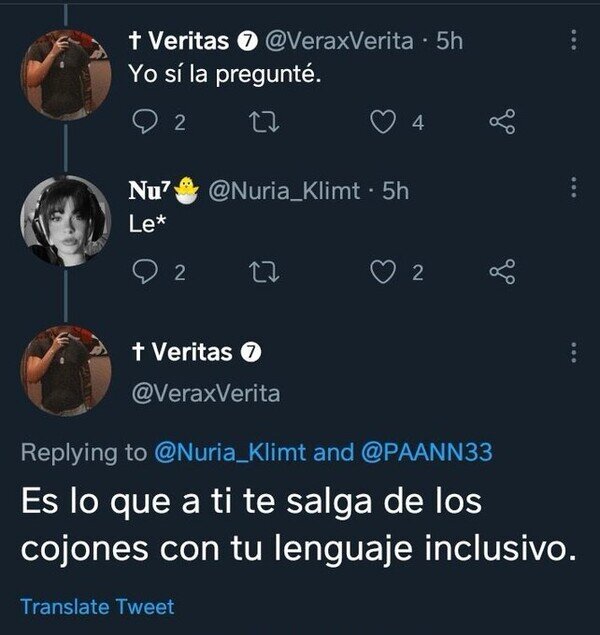
Task: Reply to Veritas tweet 'Yo sí la pregunté'
Action: (145, 123)
